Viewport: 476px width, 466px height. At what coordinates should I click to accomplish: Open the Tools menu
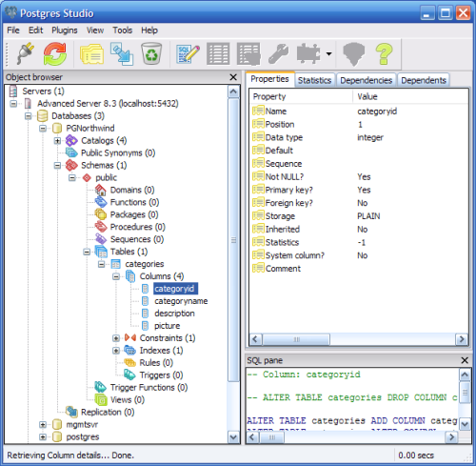[x=122, y=30]
